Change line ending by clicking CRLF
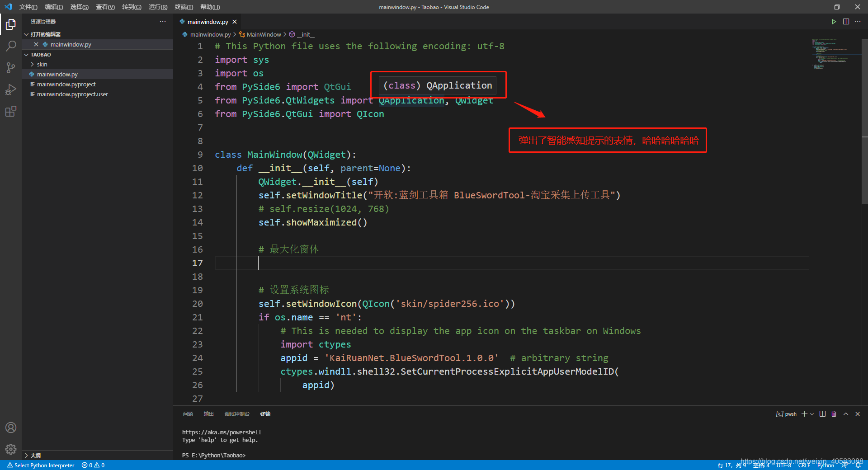 (x=804, y=465)
